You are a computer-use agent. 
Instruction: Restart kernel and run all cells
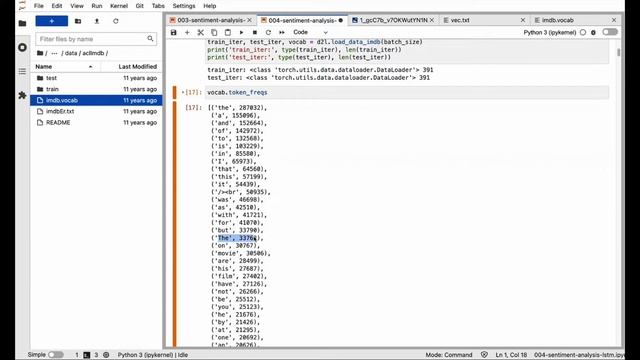(282, 32)
